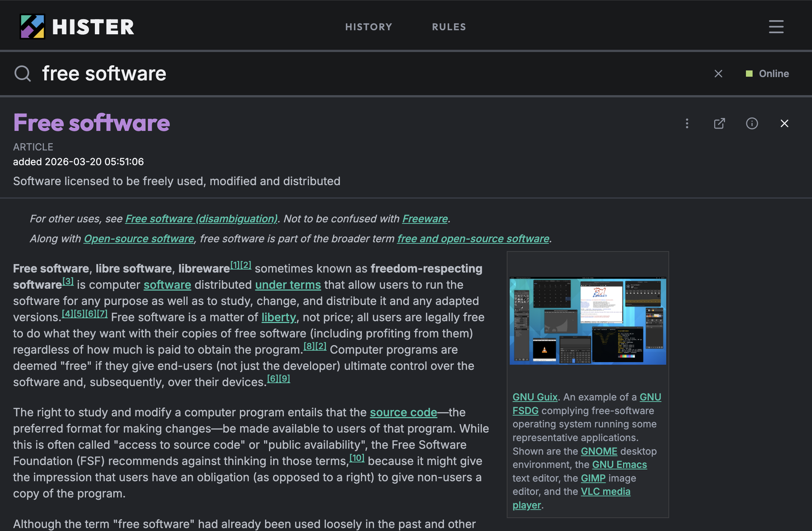Click citation reference [4]

(x=68, y=314)
